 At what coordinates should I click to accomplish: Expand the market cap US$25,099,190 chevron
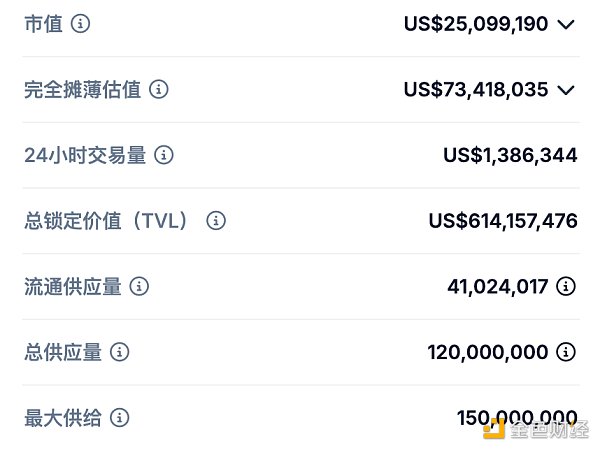566,24
